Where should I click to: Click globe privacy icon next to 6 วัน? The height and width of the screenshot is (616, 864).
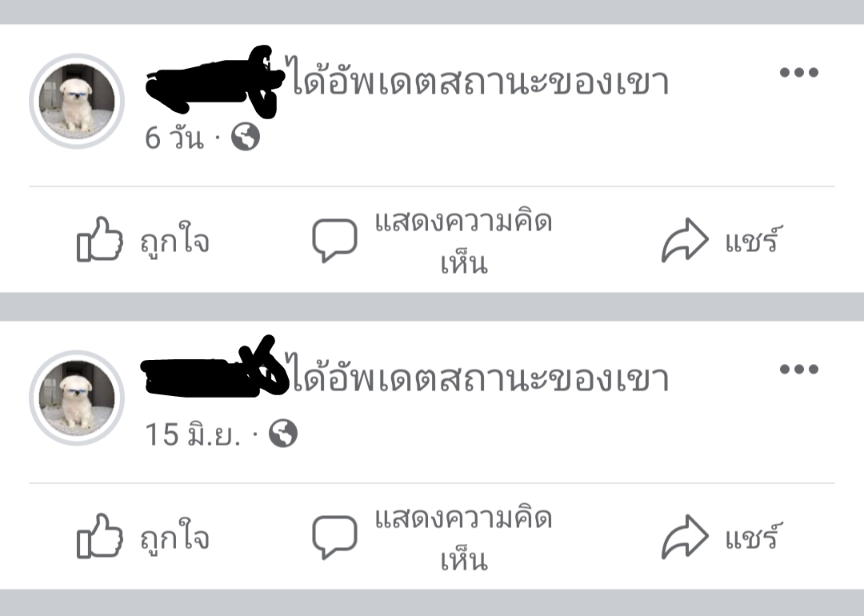click(x=246, y=137)
